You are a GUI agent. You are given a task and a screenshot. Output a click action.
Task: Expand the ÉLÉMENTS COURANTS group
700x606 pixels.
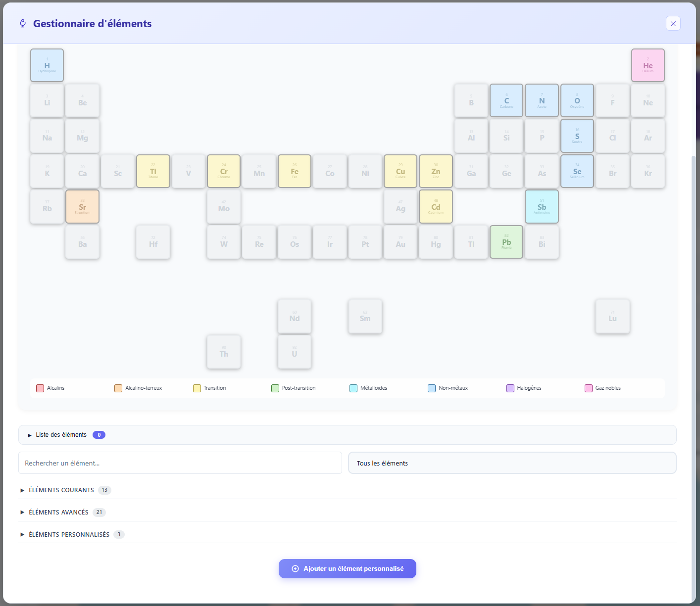click(61, 490)
